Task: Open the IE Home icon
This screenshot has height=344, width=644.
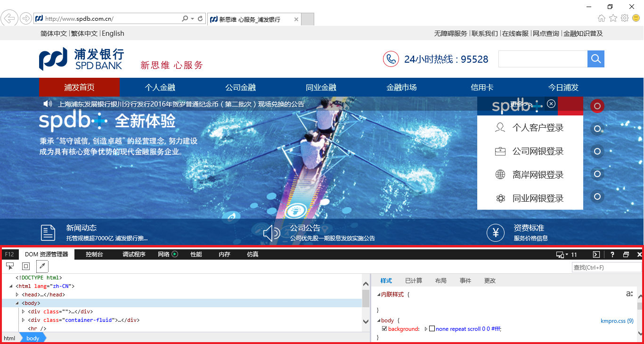Action: [602, 18]
